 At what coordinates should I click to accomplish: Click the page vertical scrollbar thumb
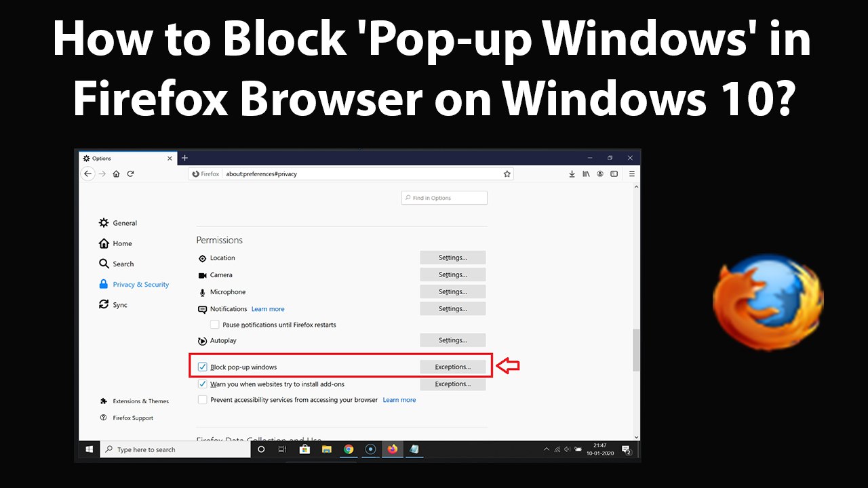pyautogui.click(x=635, y=350)
